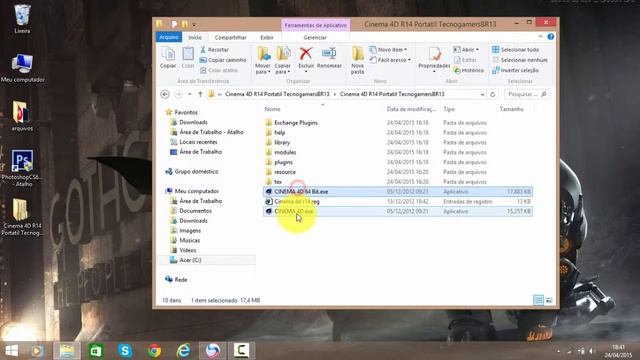The height and width of the screenshot is (360, 640).
Task: Click Selecionar tudo
Action: click(x=516, y=49)
